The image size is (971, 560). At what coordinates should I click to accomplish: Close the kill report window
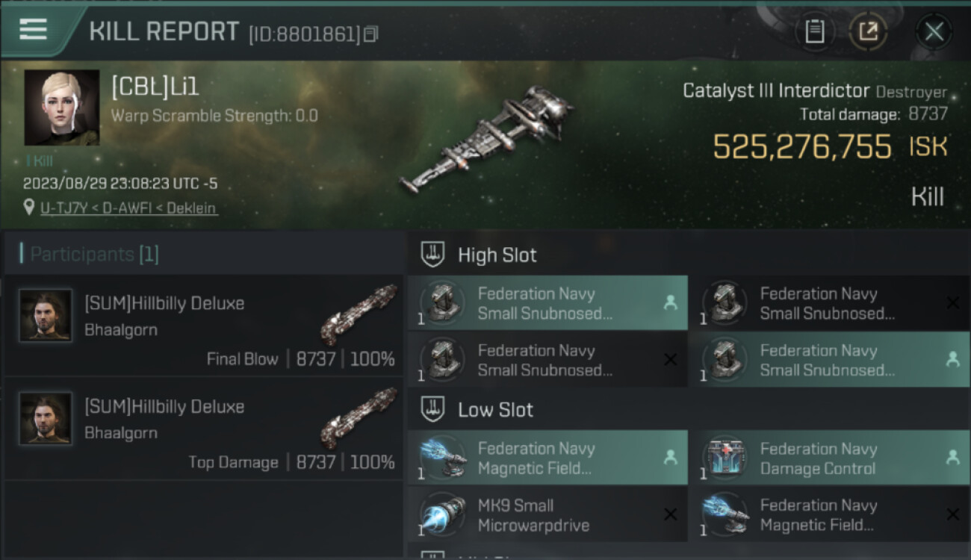pyautogui.click(x=934, y=31)
